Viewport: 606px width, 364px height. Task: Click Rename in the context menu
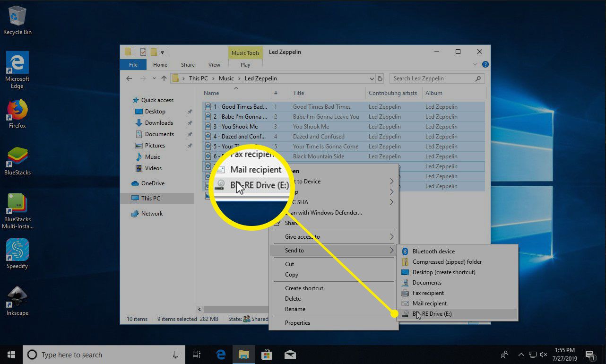click(x=333, y=309)
